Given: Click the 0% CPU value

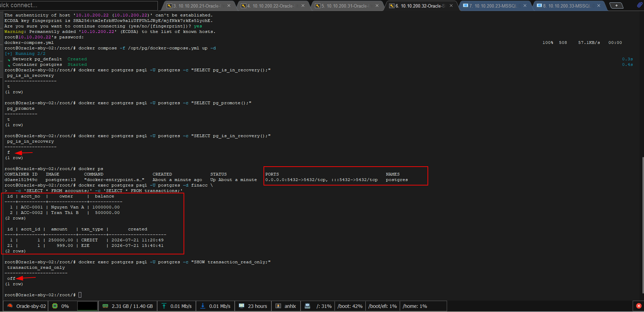Looking at the screenshot, I should (65, 306).
